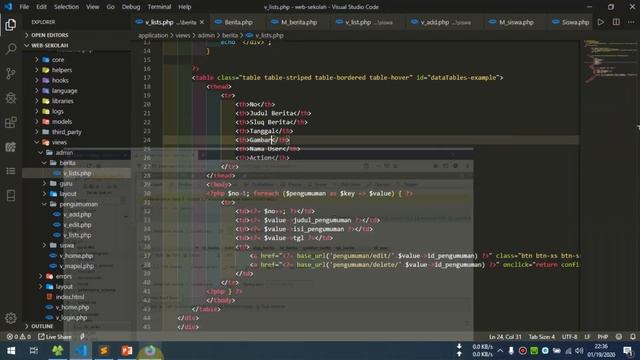The image size is (640, 360).
Task: Open the View menu
Action: click(x=92, y=7)
